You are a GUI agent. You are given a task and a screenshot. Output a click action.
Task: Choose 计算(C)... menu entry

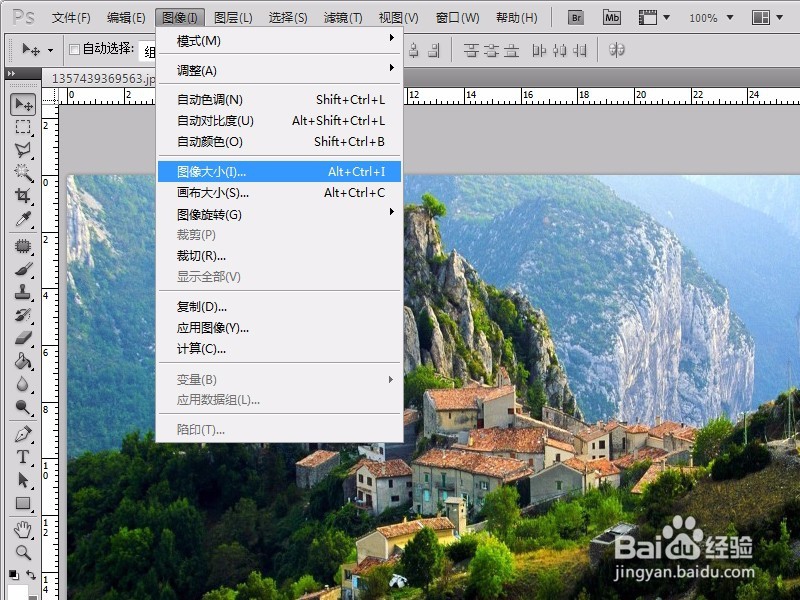pyautogui.click(x=279, y=348)
